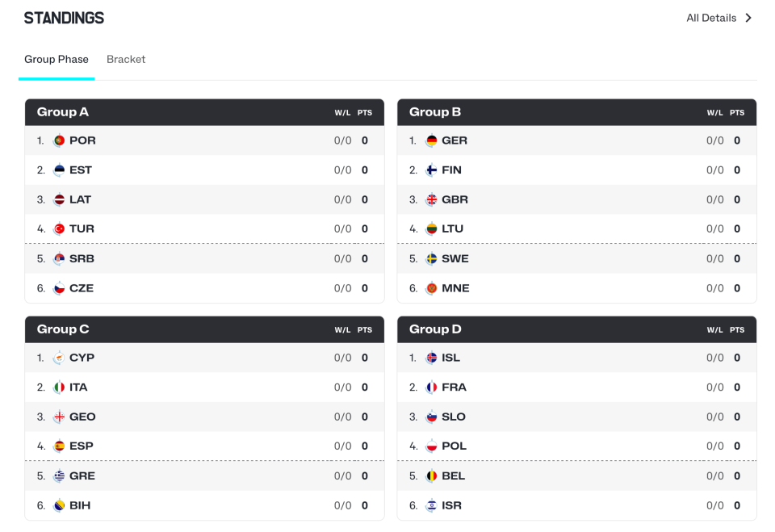Switch to the Bracket tab
Screen dimensions: 775x532
pyautogui.click(x=126, y=59)
